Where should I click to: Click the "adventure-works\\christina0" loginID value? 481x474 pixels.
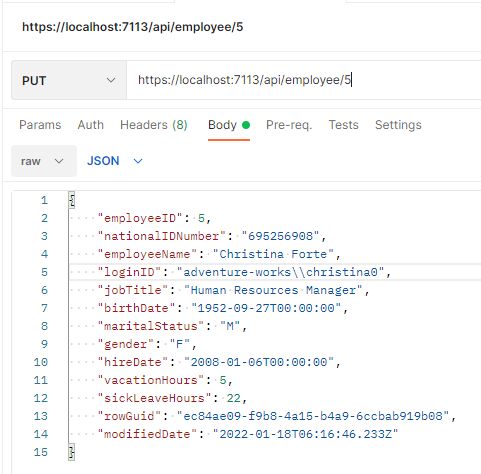pos(281,272)
